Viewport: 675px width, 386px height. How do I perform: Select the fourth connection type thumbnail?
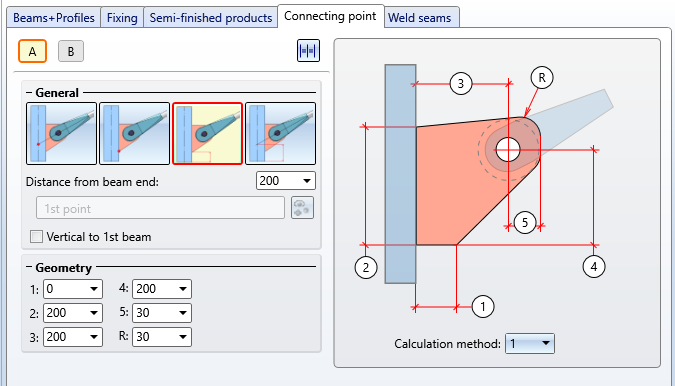[280, 133]
